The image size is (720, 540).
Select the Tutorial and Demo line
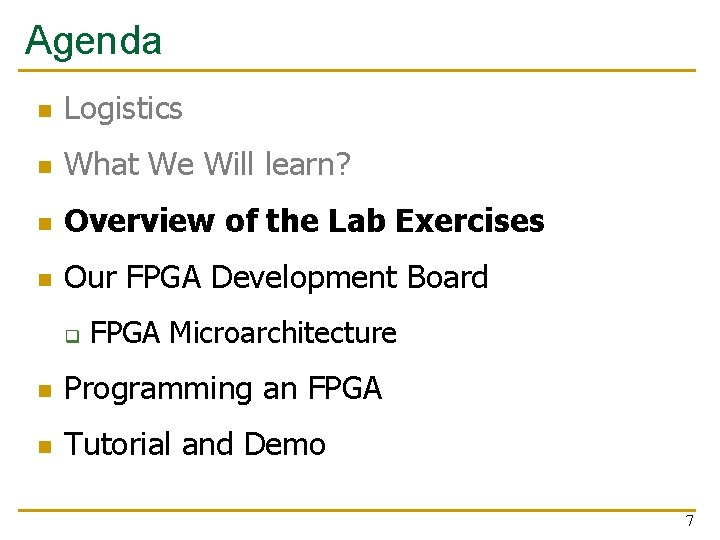(195, 444)
